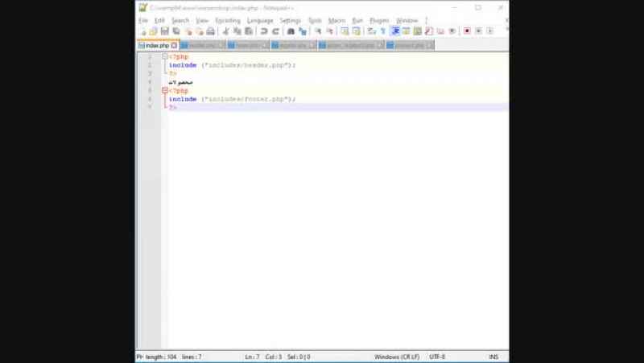Open the Plugins menu
644x363 pixels.
point(379,21)
